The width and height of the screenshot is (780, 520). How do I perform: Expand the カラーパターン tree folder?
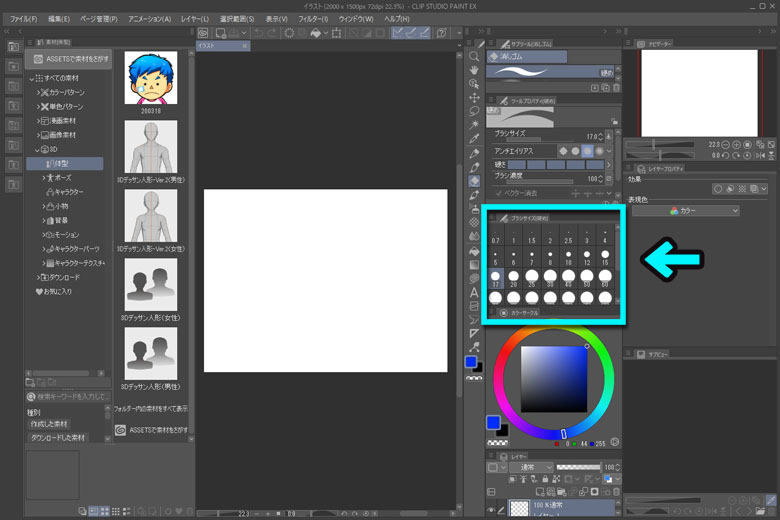pos(36,92)
